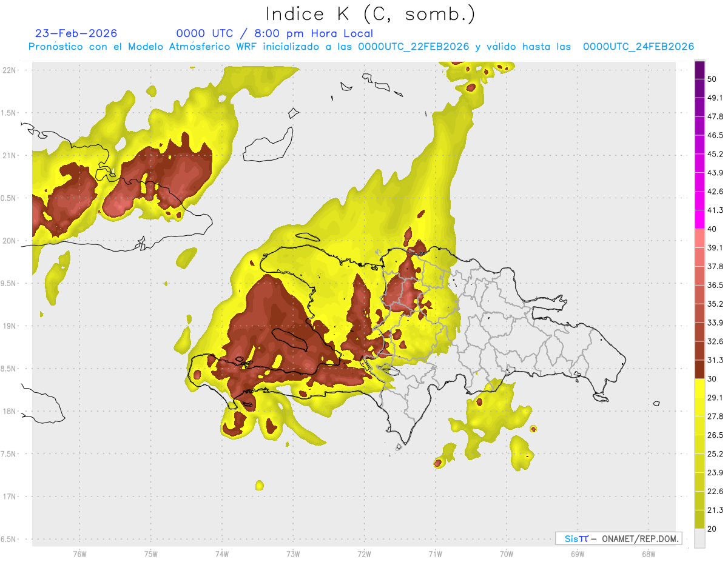Click the colorbar value 37.8
This screenshot has height=562, width=728.
click(716, 267)
